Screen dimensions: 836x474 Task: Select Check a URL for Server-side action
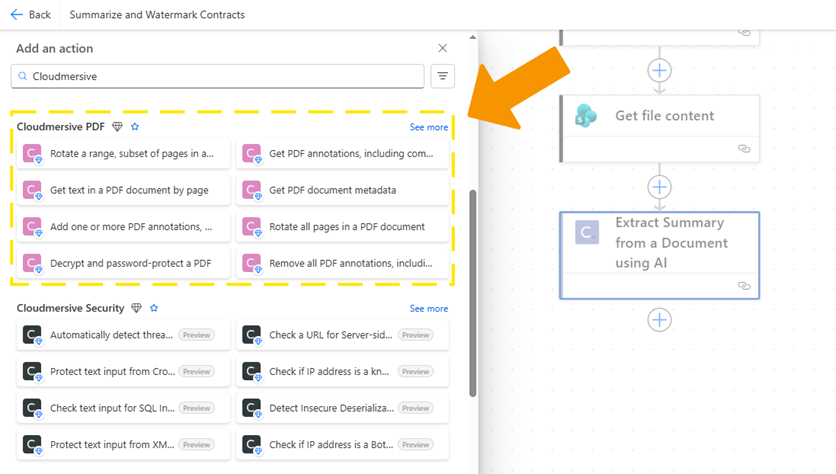(x=342, y=335)
